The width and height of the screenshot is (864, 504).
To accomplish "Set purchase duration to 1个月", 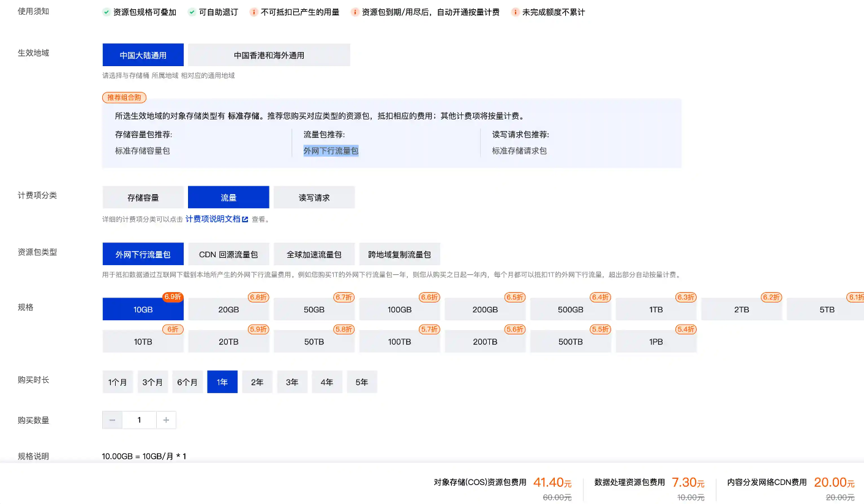I will click(118, 382).
